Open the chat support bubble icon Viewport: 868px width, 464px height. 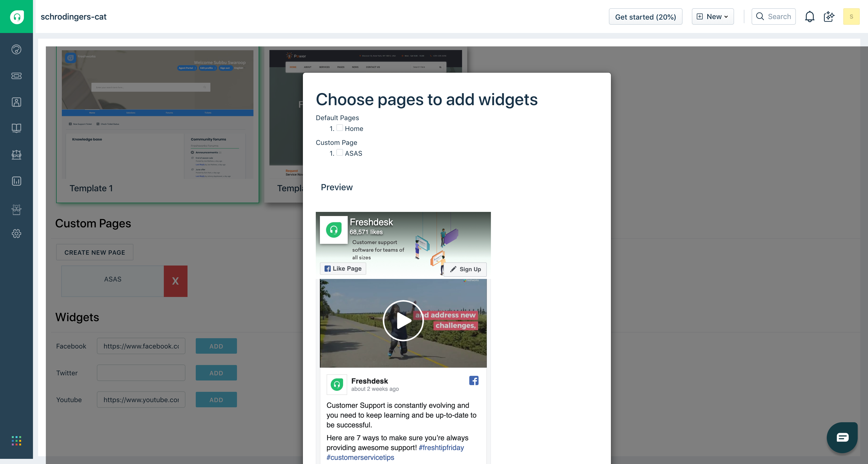tap(842, 437)
